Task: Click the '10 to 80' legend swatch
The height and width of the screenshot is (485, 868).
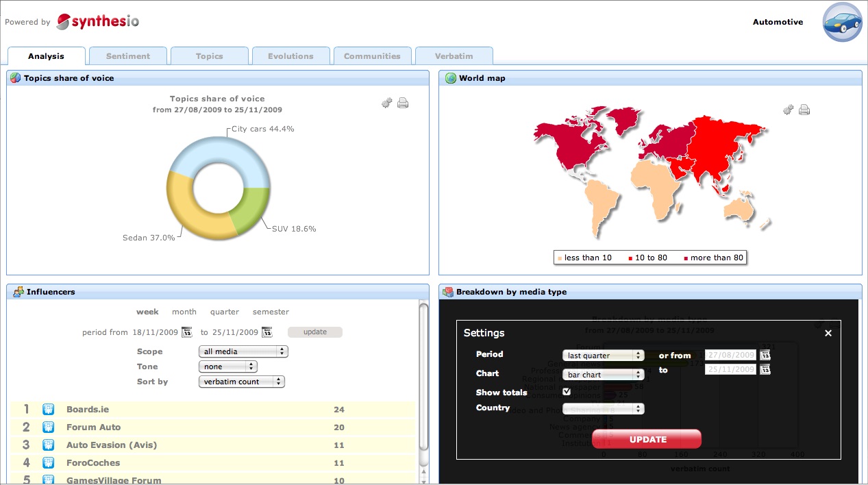Action: point(630,258)
